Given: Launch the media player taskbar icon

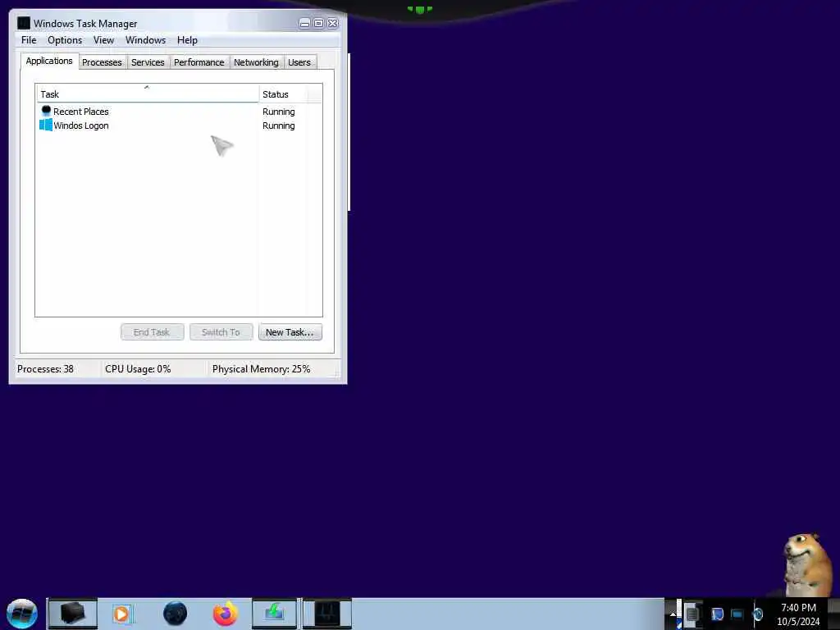Looking at the screenshot, I should pos(122,614).
